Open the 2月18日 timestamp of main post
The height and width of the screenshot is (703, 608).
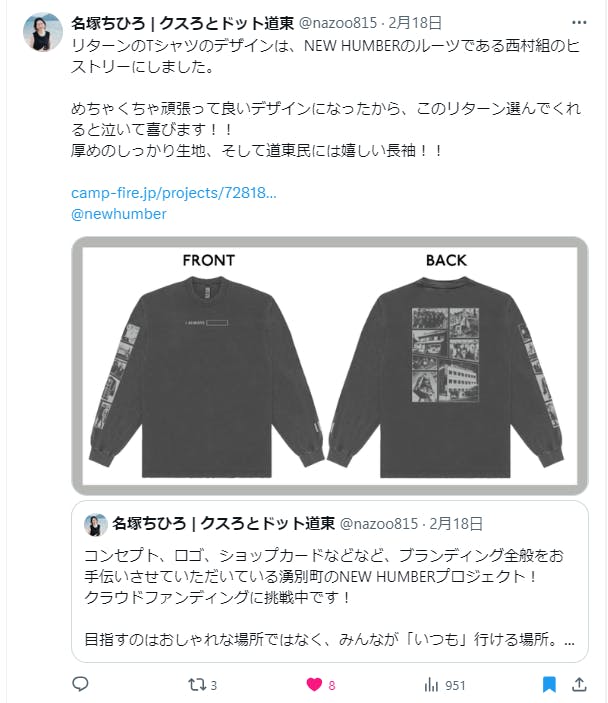415,22
